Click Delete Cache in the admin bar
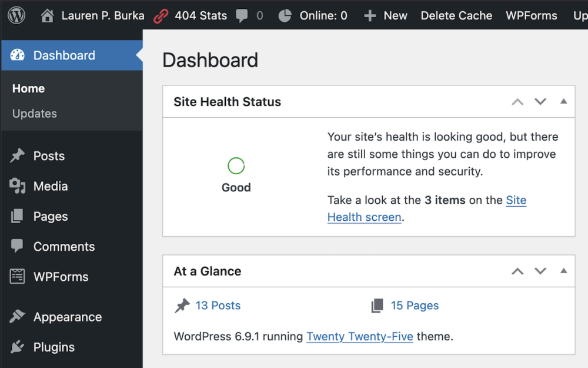588x368 pixels. [456, 15]
